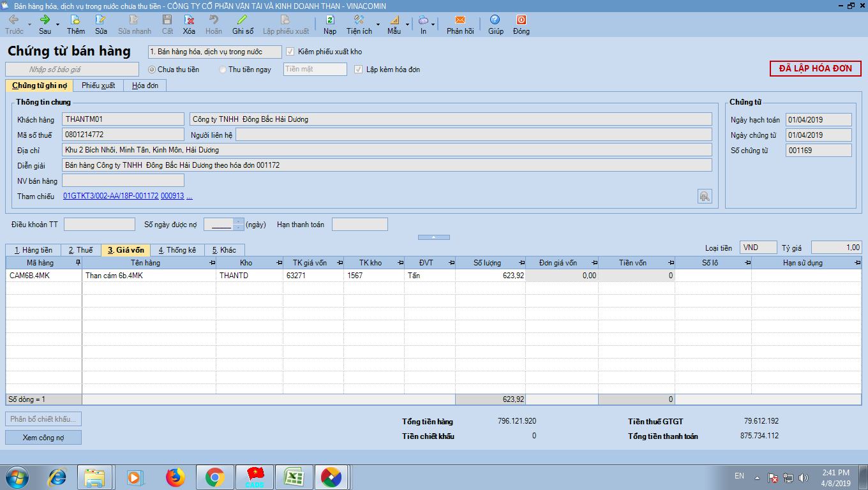
Task: Click the Xem công nợ button
Action: click(x=43, y=438)
